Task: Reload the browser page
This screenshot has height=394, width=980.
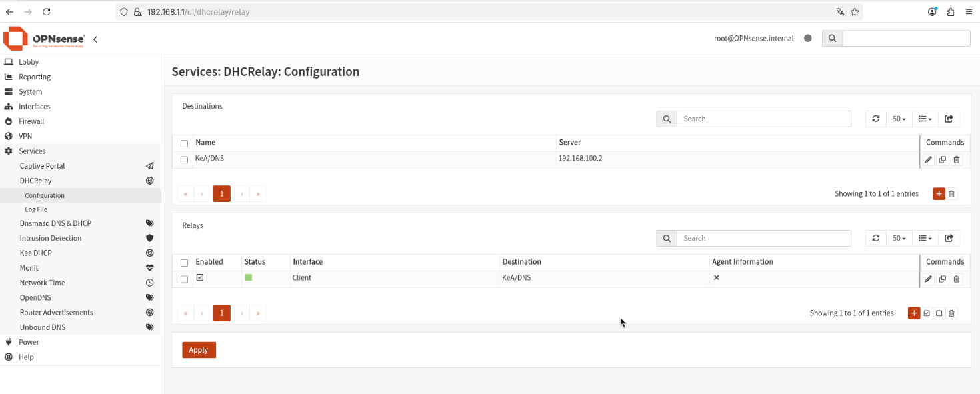Action: tap(46, 12)
